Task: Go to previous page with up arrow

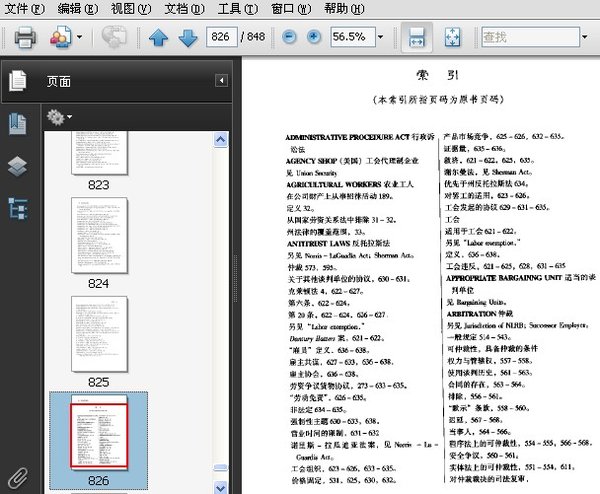Action: pos(158,38)
